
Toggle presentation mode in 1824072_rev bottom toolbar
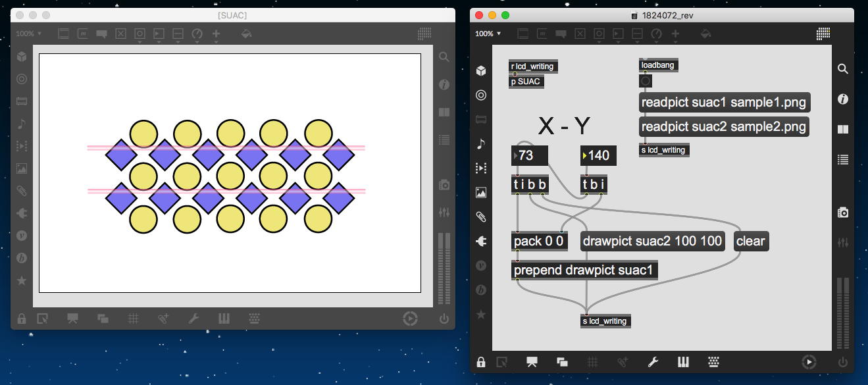tap(532, 362)
